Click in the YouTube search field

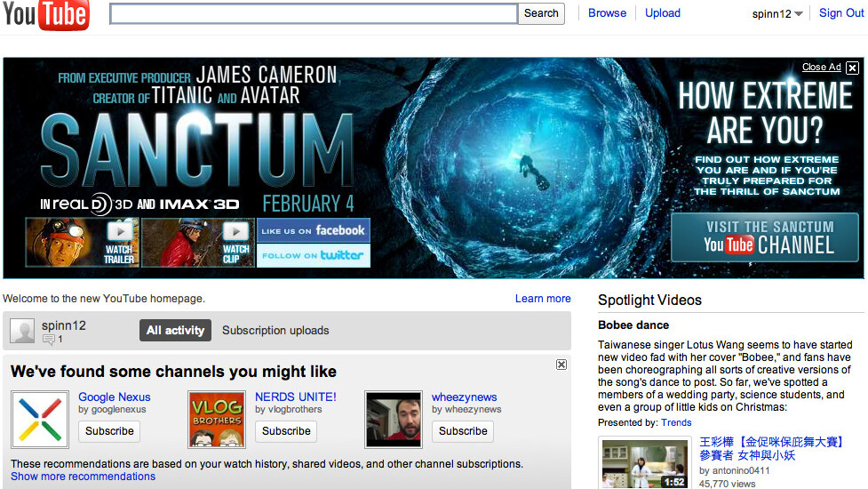(314, 13)
